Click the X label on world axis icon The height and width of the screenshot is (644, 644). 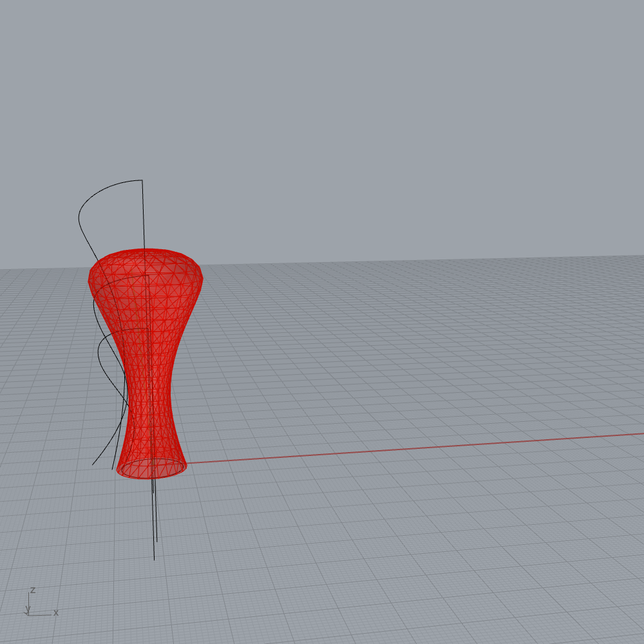[x=56, y=613]
